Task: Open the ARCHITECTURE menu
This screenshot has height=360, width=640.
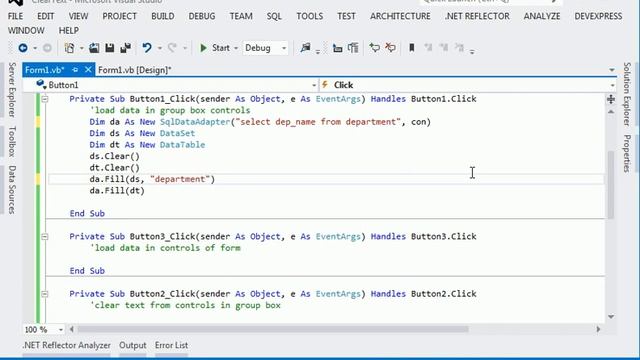Action: (400, 16)
